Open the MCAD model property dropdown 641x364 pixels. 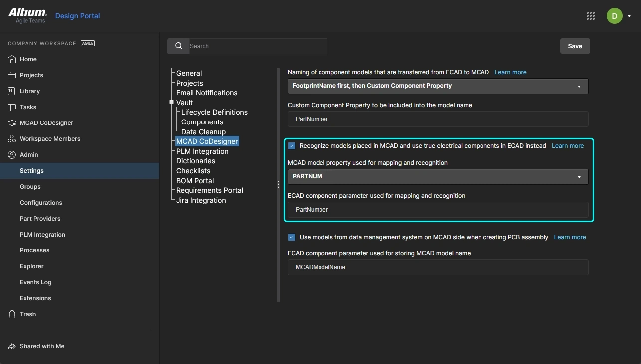[x=579, y=176]
